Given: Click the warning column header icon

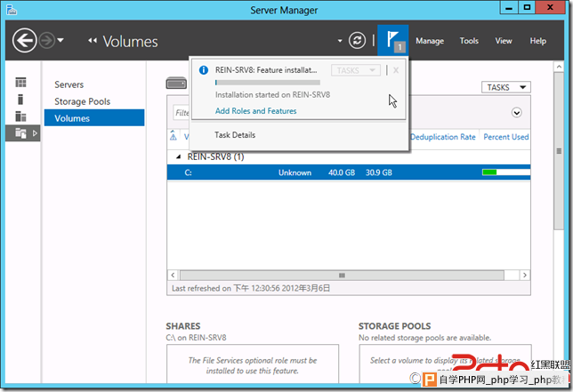Looking at the screenshot, I should pos(174,136).
